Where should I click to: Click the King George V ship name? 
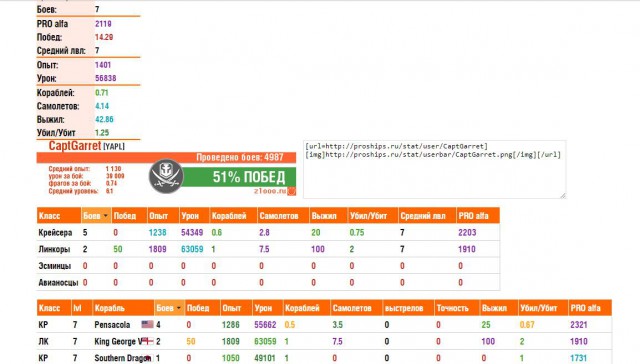tap(118, 342)
